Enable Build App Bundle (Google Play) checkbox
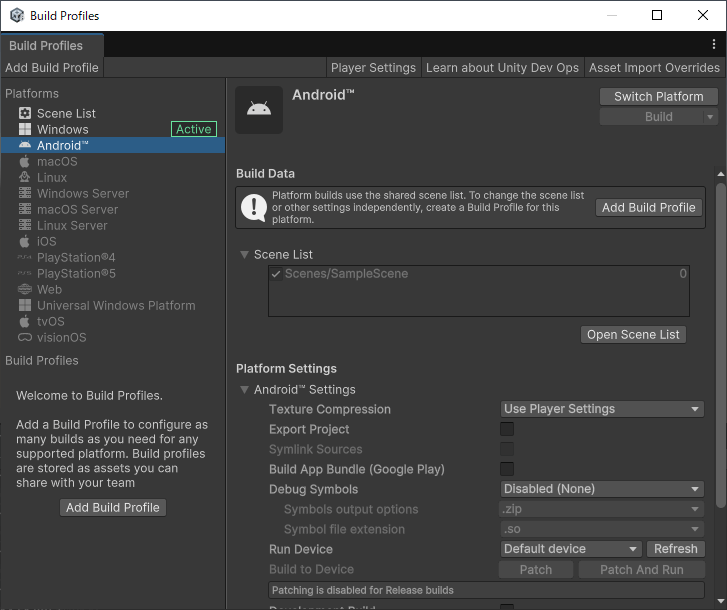Screen dimensions: 727x610 tap(507, 469)
